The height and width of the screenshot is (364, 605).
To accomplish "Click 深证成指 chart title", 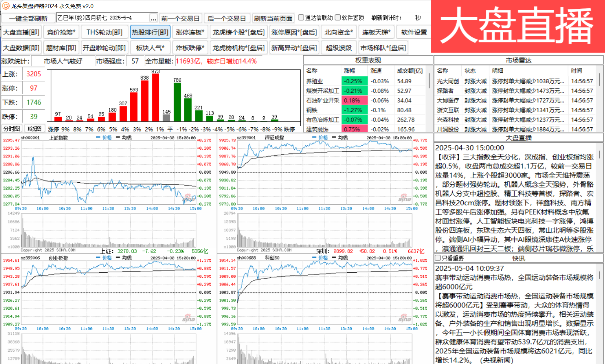I will pyautogui.click(x=275, y=138).
